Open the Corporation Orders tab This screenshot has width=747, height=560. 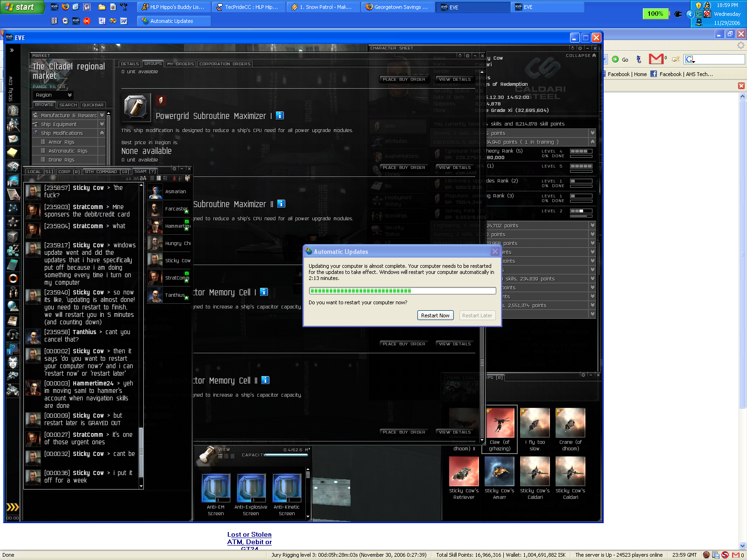click(225, 64)
